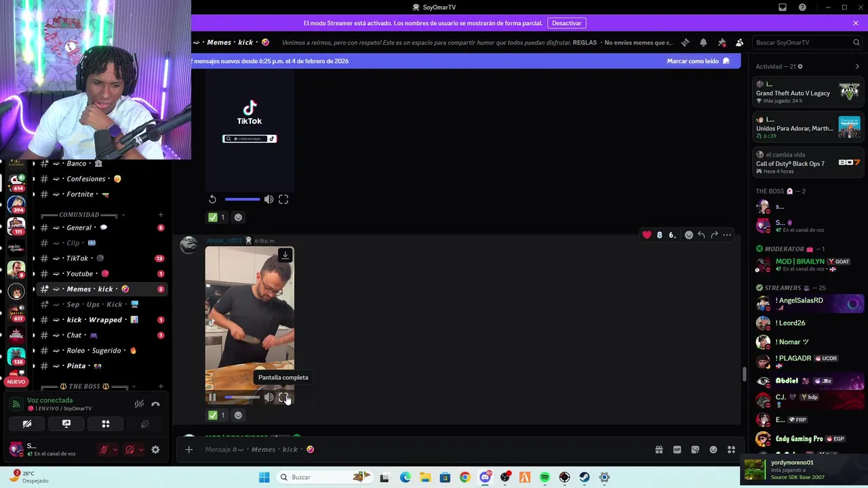Screen dimensions: 868x488
Task: Share your screen in voice panel
Action: click(x=66, y=424)
